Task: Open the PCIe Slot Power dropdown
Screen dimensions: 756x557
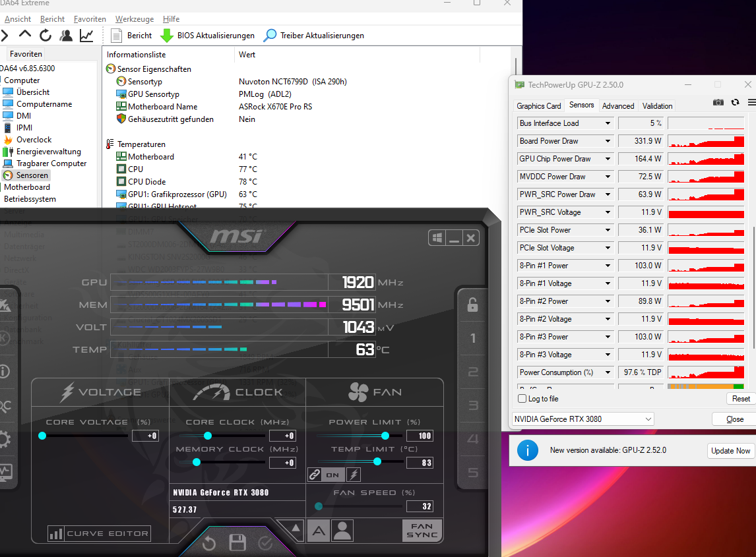Action: coord(608,230)
